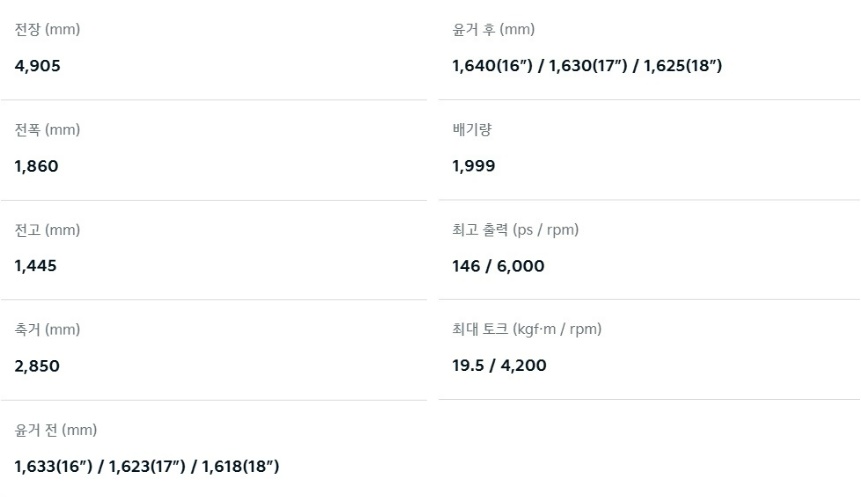The width and height of the screenshot is (861, 497).
Task: Click the 최대 토크 (kgf·m / rpm) label
Action: tap(527, 330)
